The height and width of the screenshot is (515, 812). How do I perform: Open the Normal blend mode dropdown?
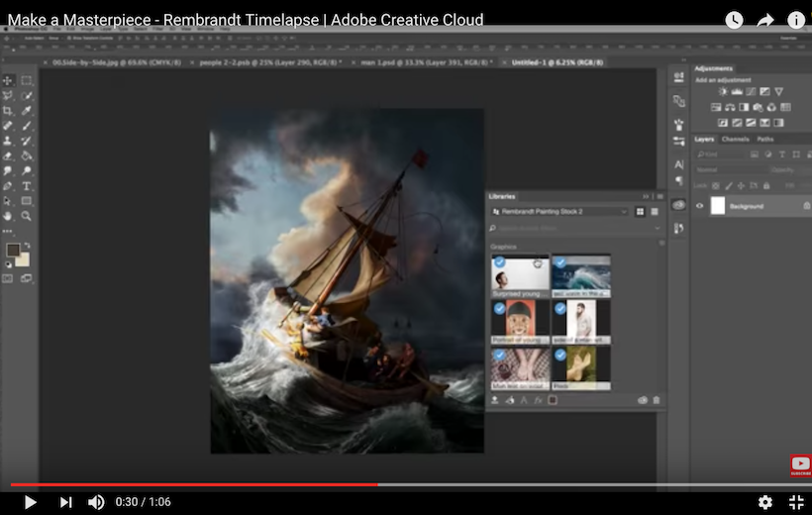tap(730, 169)
